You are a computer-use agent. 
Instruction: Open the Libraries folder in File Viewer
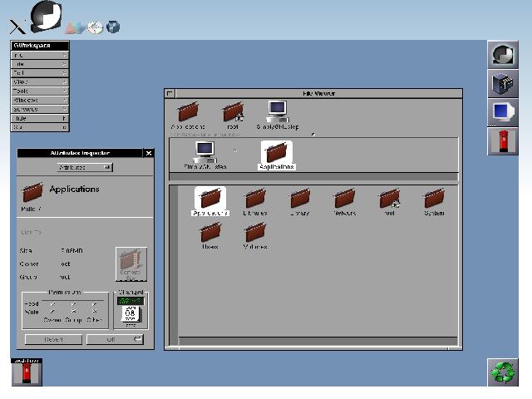click(255, 199)
